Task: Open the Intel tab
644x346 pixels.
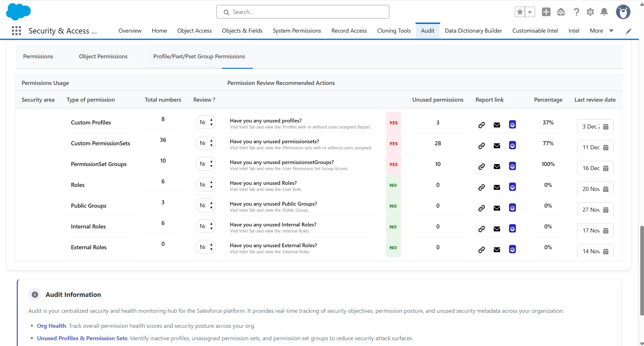Action: point(574,31)
